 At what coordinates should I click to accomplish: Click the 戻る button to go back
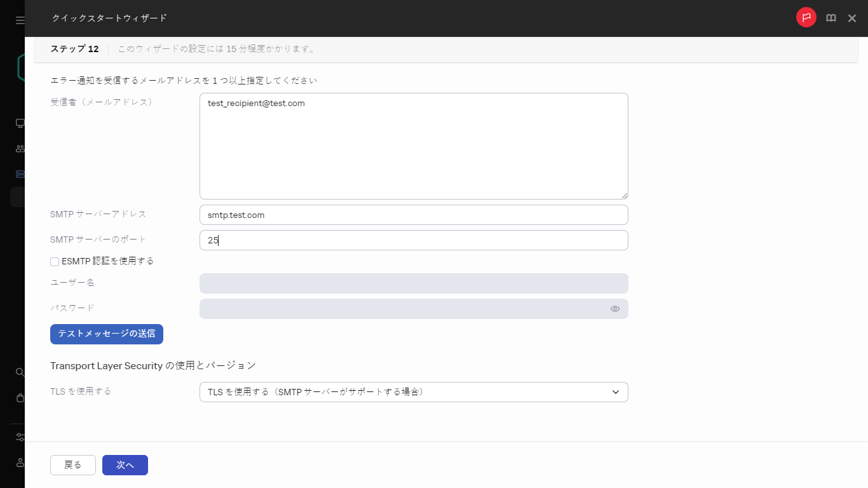click(72, 464)
